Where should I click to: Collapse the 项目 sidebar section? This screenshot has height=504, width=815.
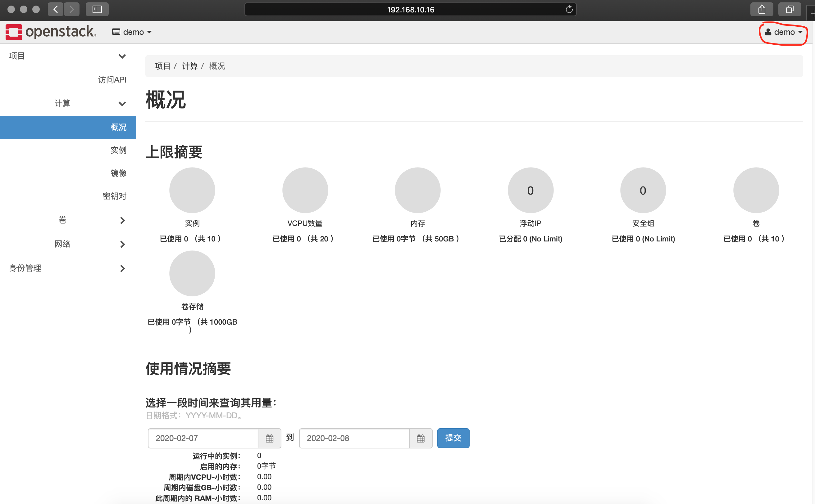pyautogui.click(x=68, y=56)
